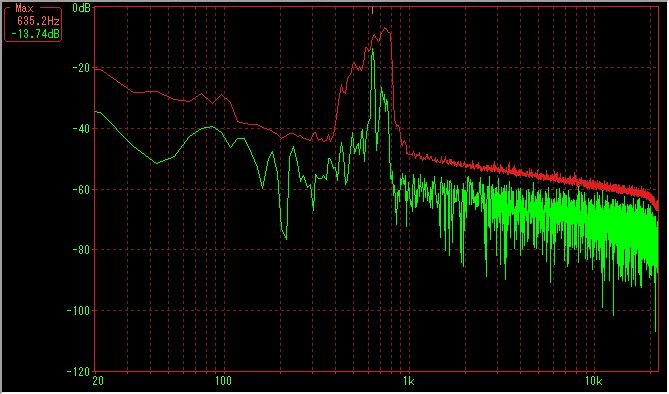This screenshot has height=394, width=669.
Task: Click the 100 label on the frequency axis
Action: (223, 381)
